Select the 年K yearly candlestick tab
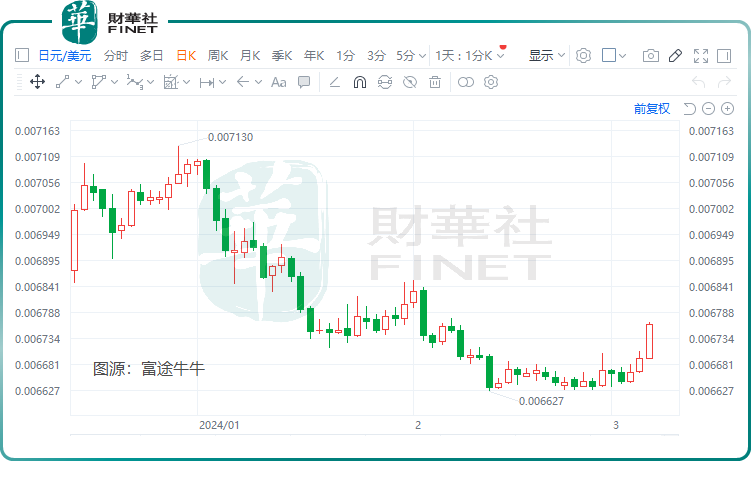This screenshot has width=751, height=481. pos(314,56)
